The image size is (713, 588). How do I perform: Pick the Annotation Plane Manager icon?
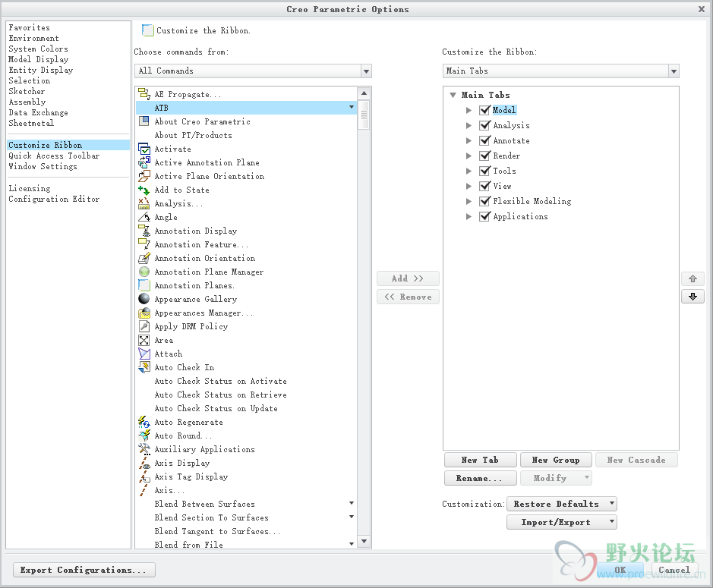[x=144, y=272]
